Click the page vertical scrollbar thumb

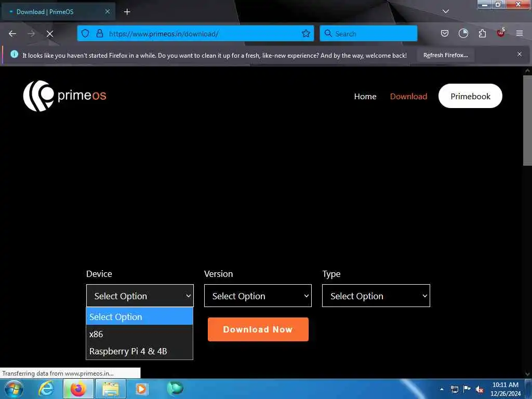coord(527,121)
